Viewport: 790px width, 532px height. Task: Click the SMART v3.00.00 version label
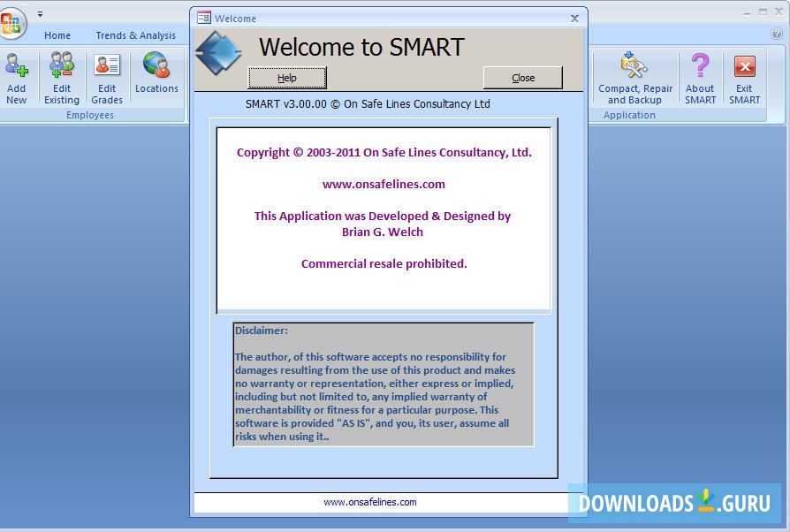point(368,103)
